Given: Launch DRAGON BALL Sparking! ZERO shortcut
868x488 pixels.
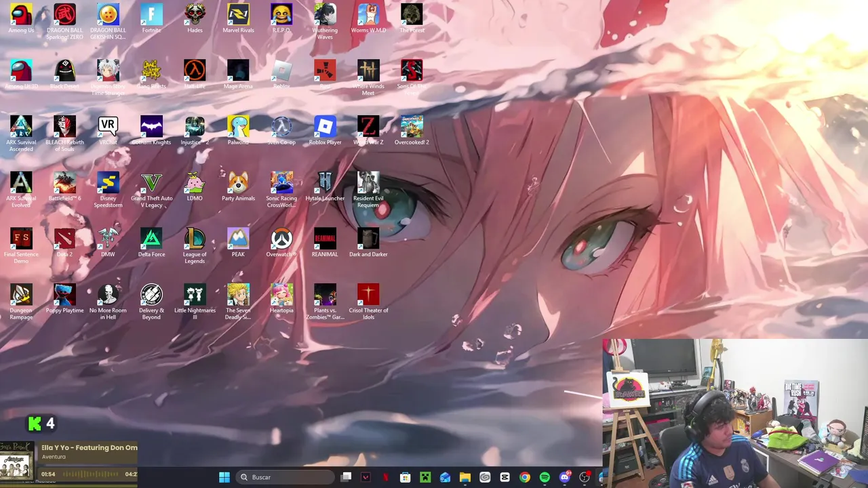Looking at the screenshot, I should click(x=64, y=22).
